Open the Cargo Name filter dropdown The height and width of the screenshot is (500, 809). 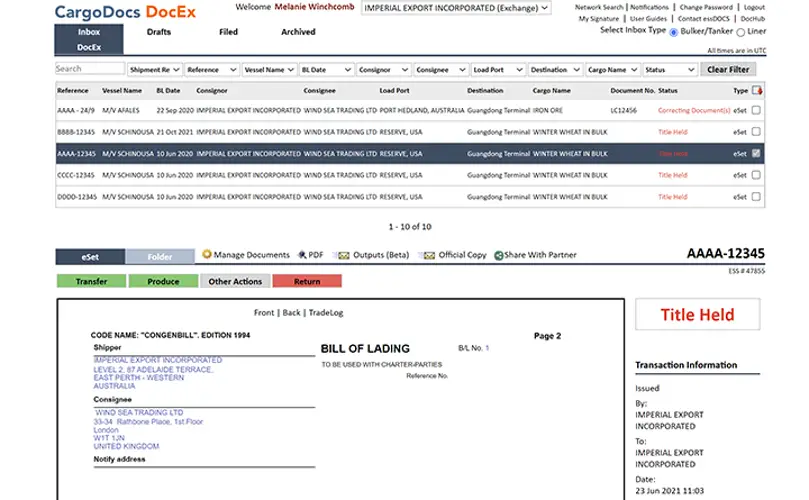[612, 70]
